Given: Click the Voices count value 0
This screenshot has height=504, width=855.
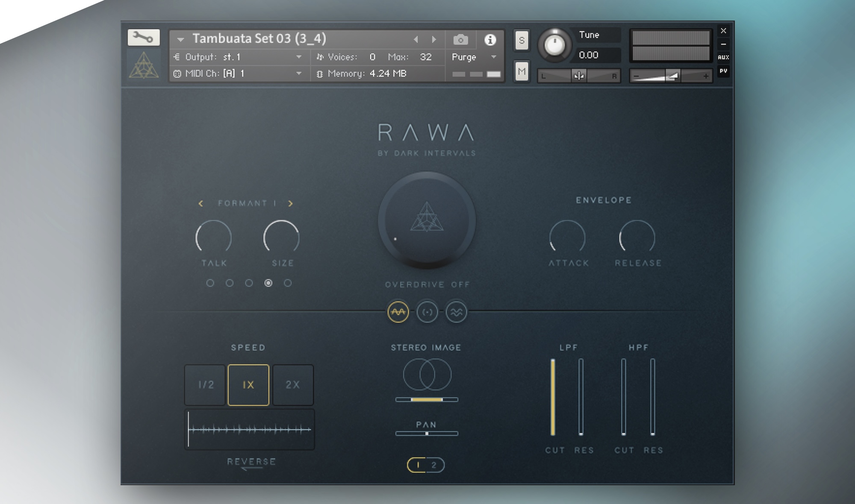Looking at the screenshot, I should (372, 57).
